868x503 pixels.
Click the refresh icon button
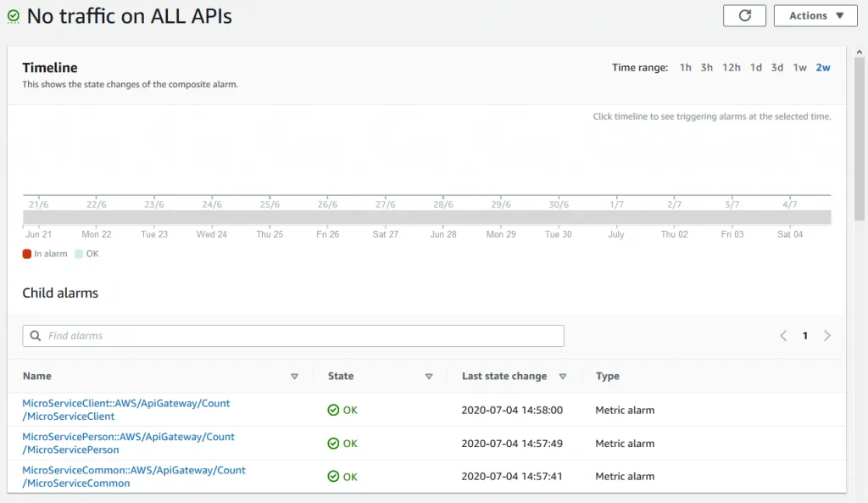[x=744, y=15]
